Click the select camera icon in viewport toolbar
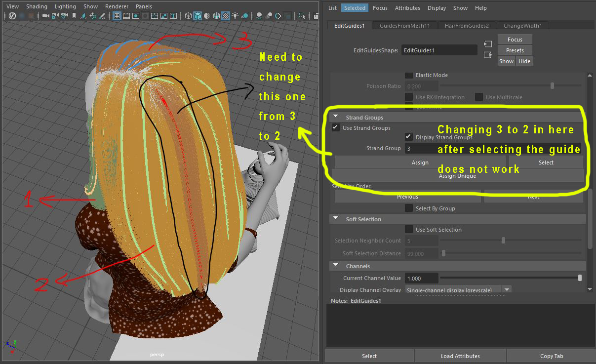596x364 pixels. (x=46, y=16)
